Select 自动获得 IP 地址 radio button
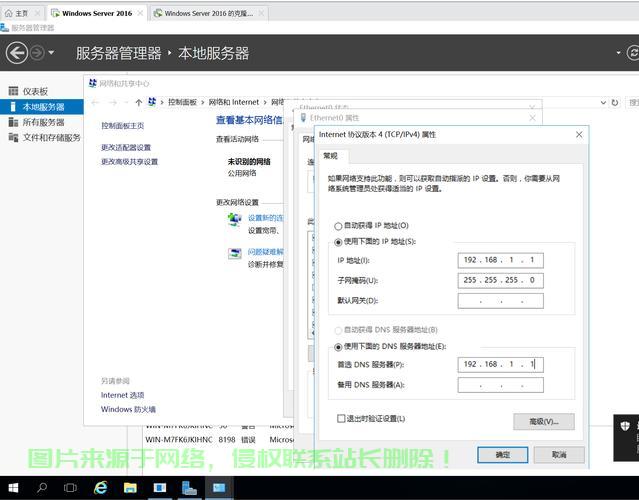This screenshot has height=500, width=639. (338, 226)
